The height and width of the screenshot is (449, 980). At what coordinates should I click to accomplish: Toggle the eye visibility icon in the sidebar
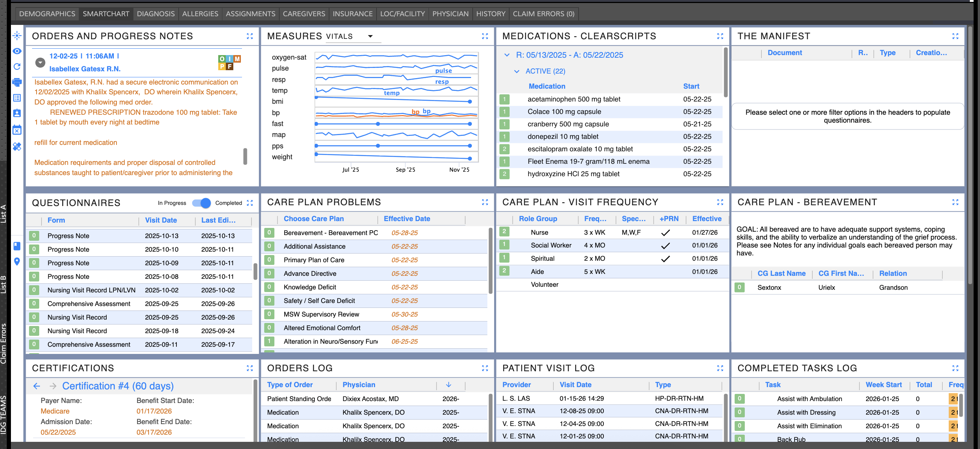pyautogui.click(x=17, y=51)
